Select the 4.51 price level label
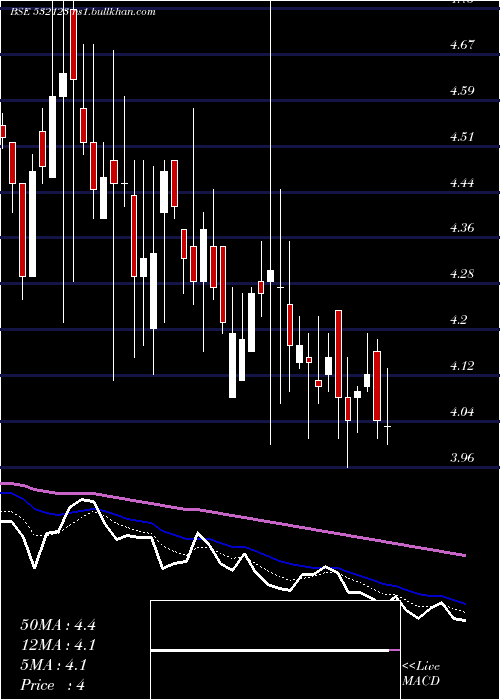Viewport: 500px width, 700px height. tap(461, 137)
